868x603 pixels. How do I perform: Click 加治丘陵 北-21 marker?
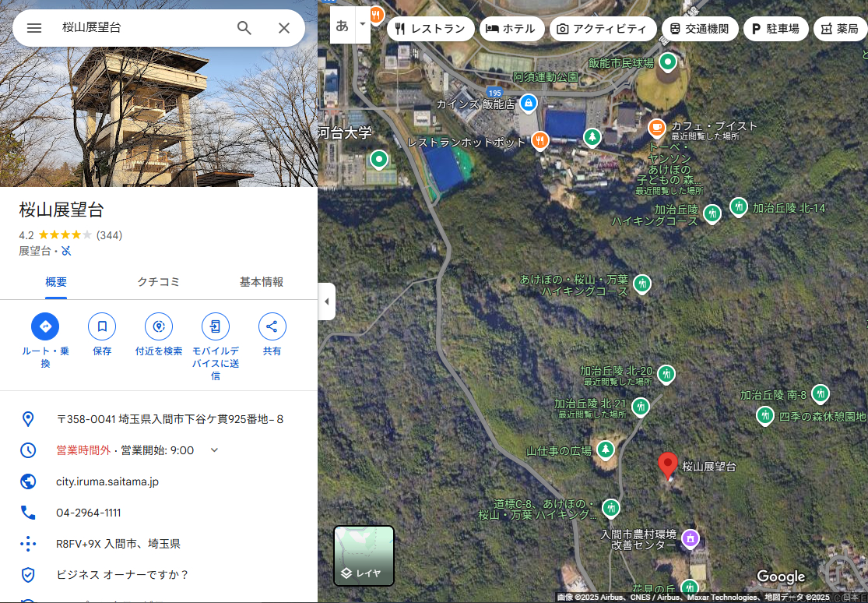(641, 407)
